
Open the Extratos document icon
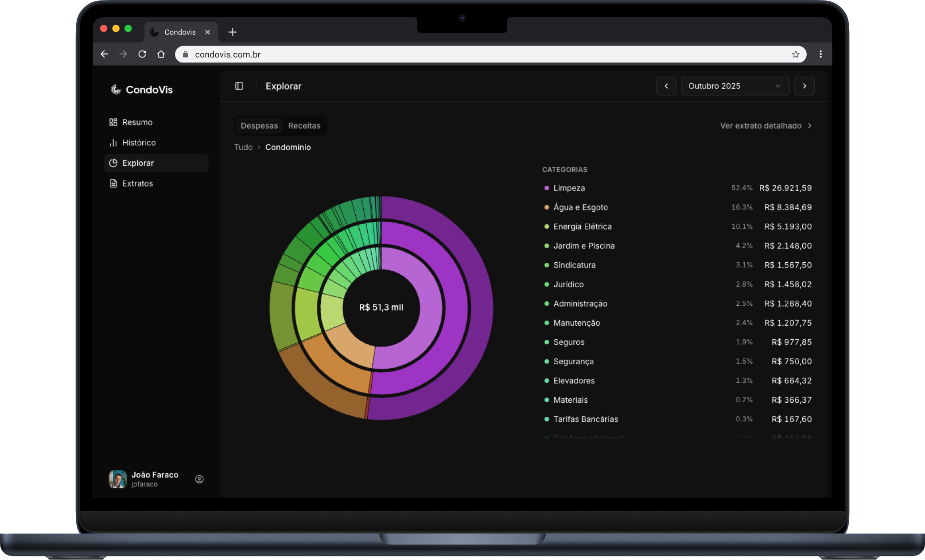point(113,183)
